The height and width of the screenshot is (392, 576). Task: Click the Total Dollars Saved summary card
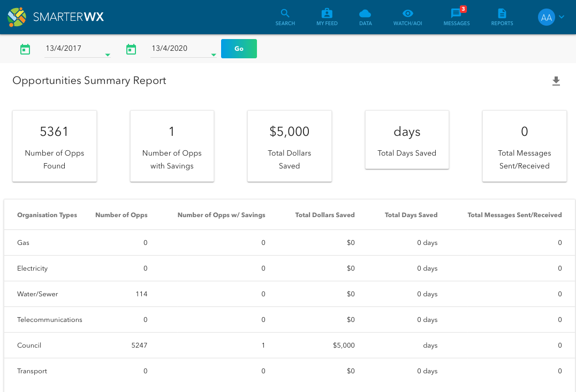(x=289, y=145)
